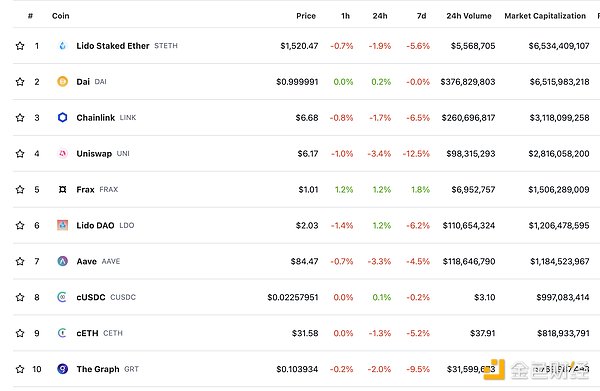
Task: Click the Lido Staked Ether coin icon
Action: pos(62,46)
